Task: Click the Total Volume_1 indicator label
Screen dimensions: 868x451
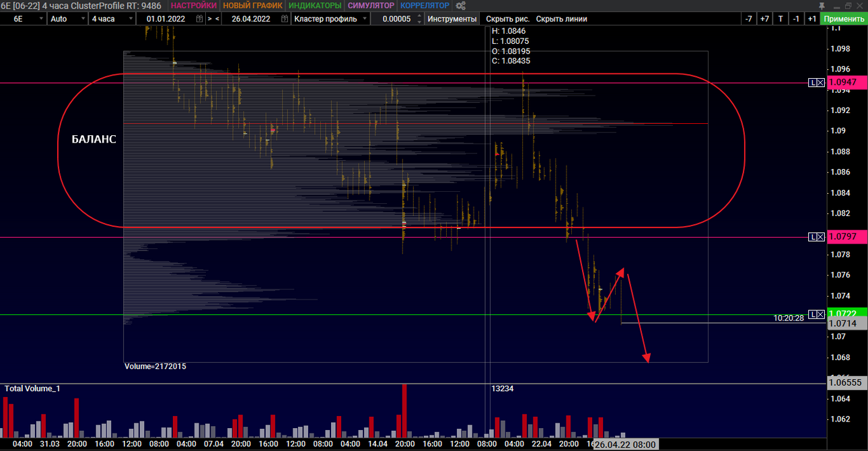Action: click(32, 388)
